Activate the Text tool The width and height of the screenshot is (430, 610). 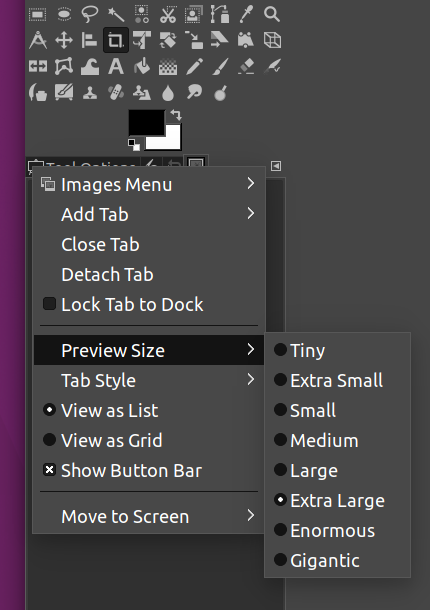(x=116, y=67)
